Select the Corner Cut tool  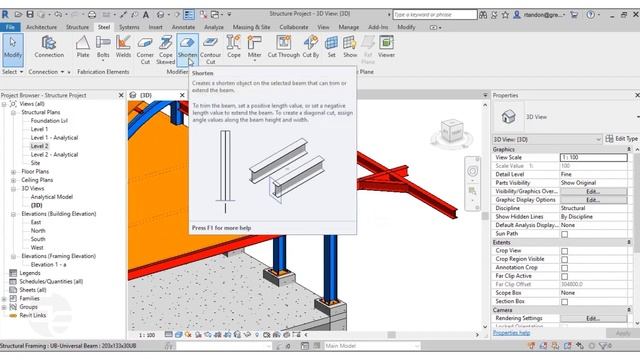coord(145,50)
